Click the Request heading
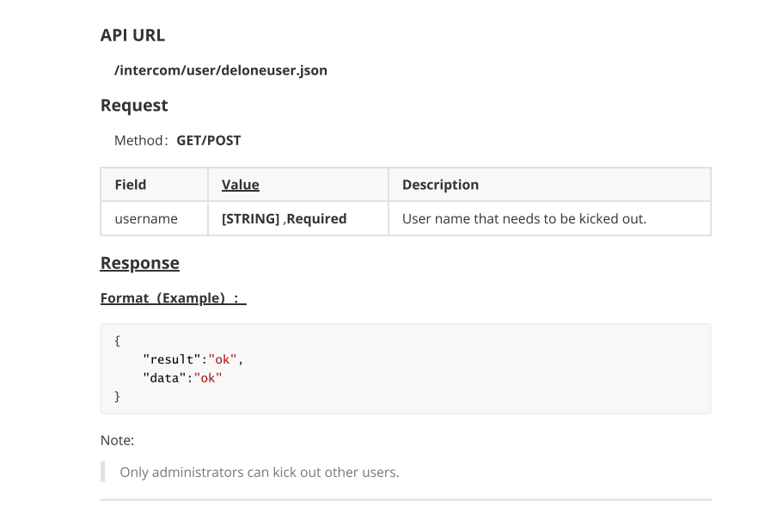Screen dimensions: 765x532 134,106
